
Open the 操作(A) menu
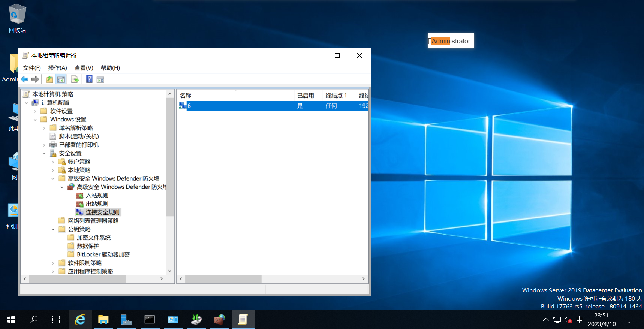click(x=57, y=68)
